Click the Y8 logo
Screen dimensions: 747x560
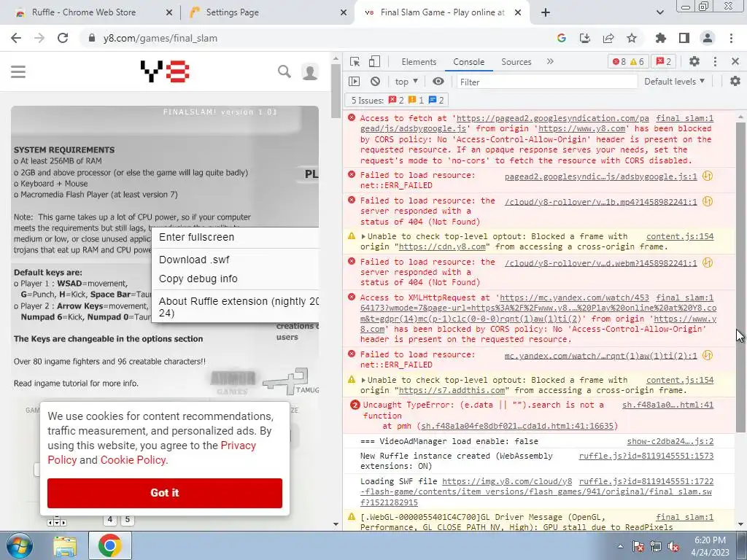(x=165, y=71)
